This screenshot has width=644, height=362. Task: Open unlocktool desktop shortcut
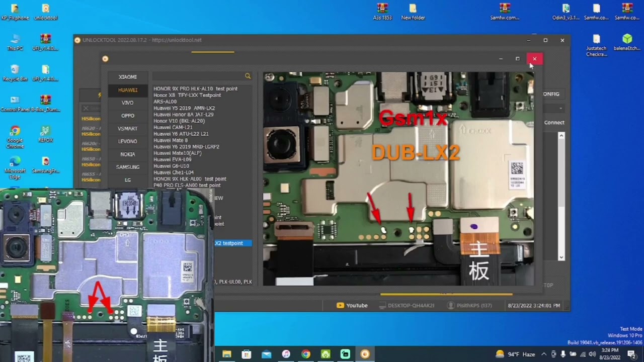coord(45,12)
